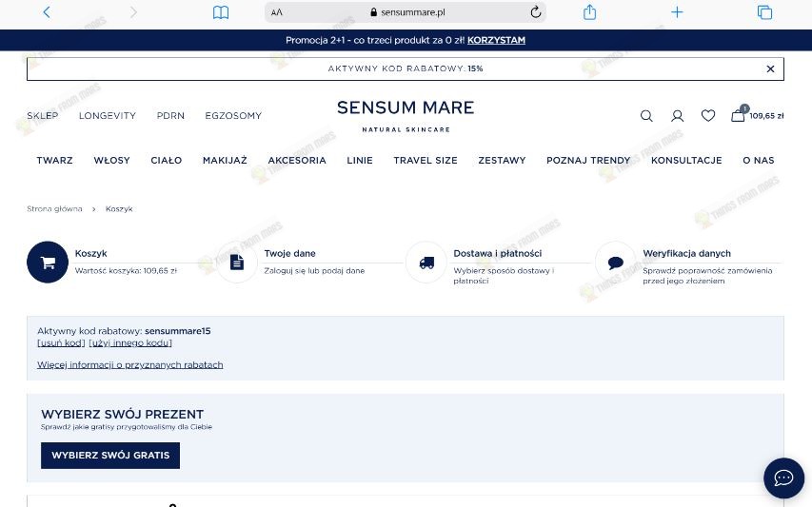Select the Dostawa i płatności step title
Image resolution: width=812 pixels, height=507 pixels.
pyautogui.click(x=498, y=253)
